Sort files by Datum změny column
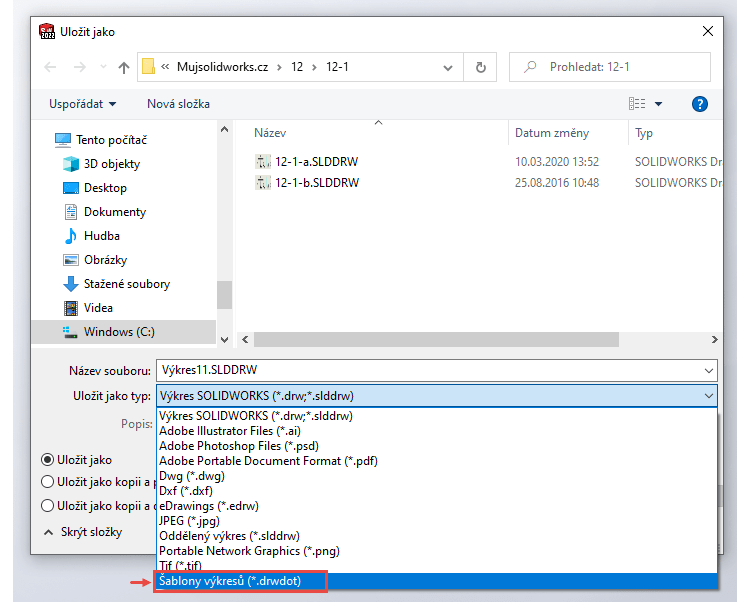Screen dimensions: 750x602 point(551,133)
